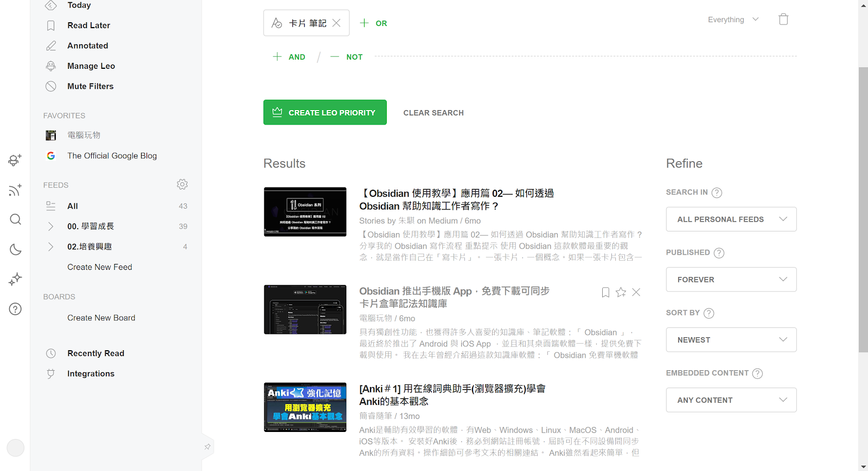This screenshot has width=868, height=471.
Task: Click the Embedded Content help icon
Action: [757, 373]
